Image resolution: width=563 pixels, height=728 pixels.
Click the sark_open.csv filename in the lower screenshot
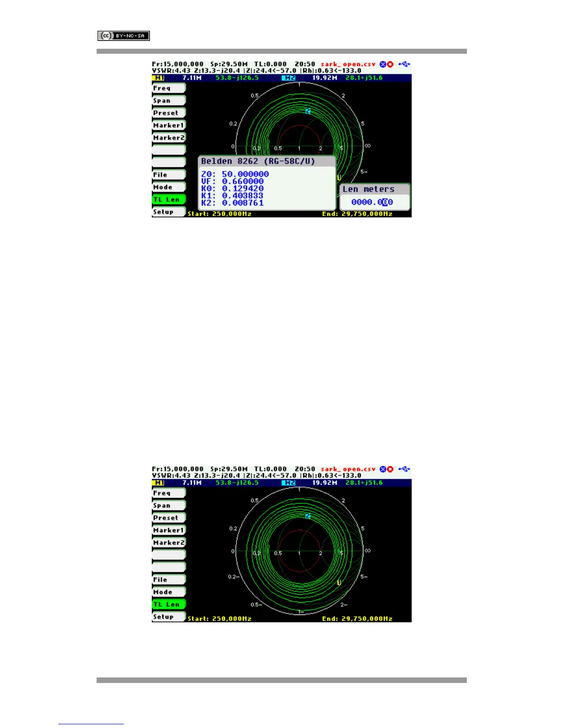pyautogui.click(x=348, y=469)
